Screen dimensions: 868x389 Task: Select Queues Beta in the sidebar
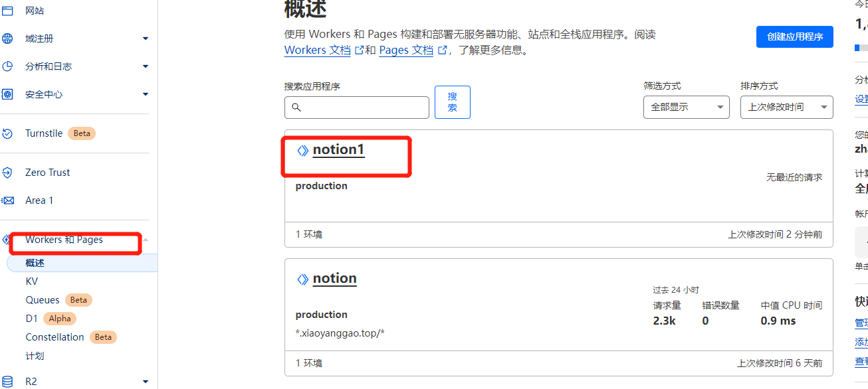(x=58, y=300)
